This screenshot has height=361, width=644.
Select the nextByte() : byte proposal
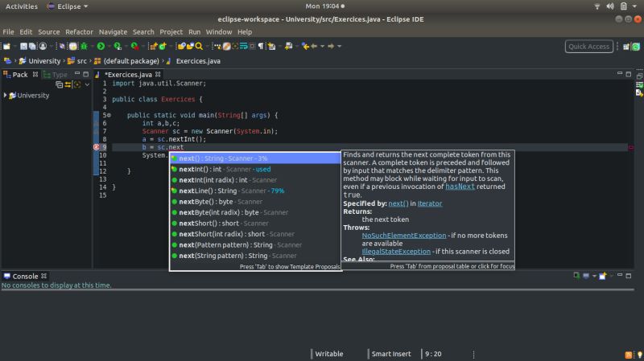[x=255, y=202]
